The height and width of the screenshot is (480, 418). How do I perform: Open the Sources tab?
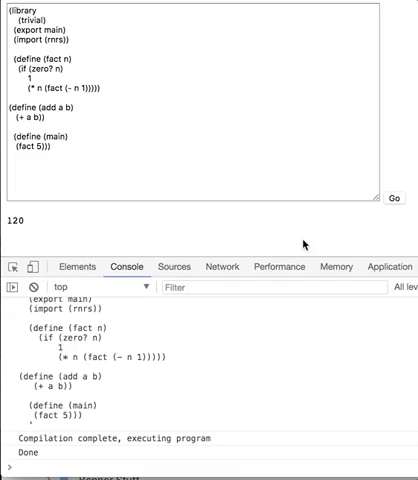(x=174, y=267)
